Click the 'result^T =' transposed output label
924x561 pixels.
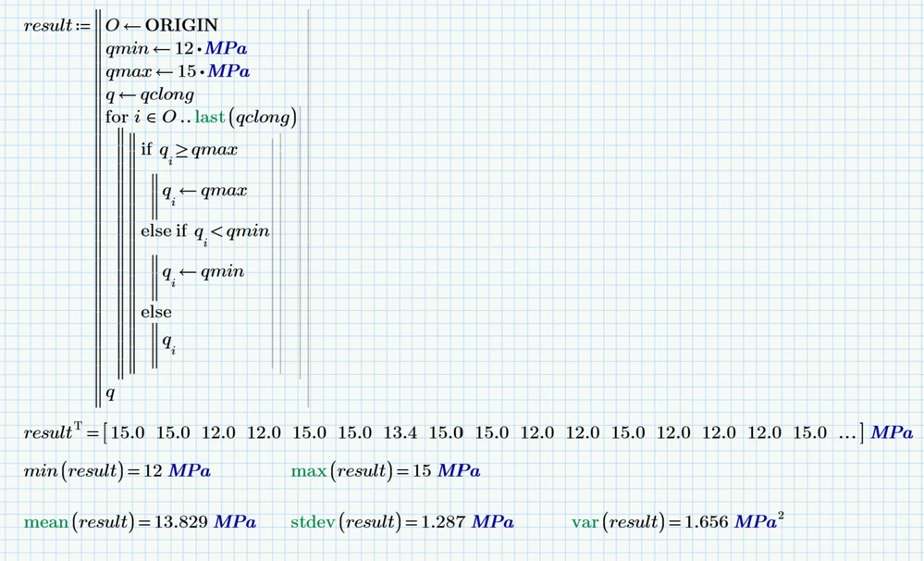pos(62,432)
